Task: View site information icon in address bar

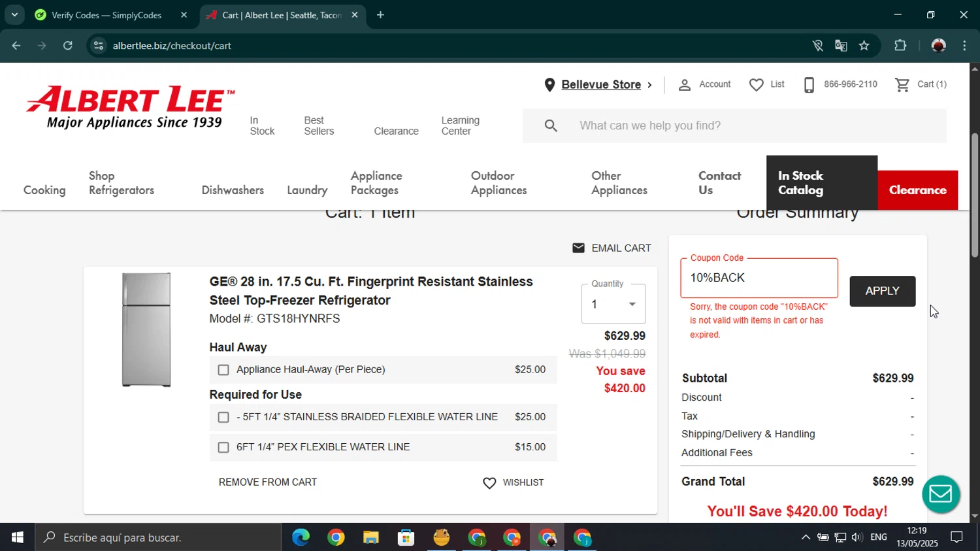Action: (99, 45)
